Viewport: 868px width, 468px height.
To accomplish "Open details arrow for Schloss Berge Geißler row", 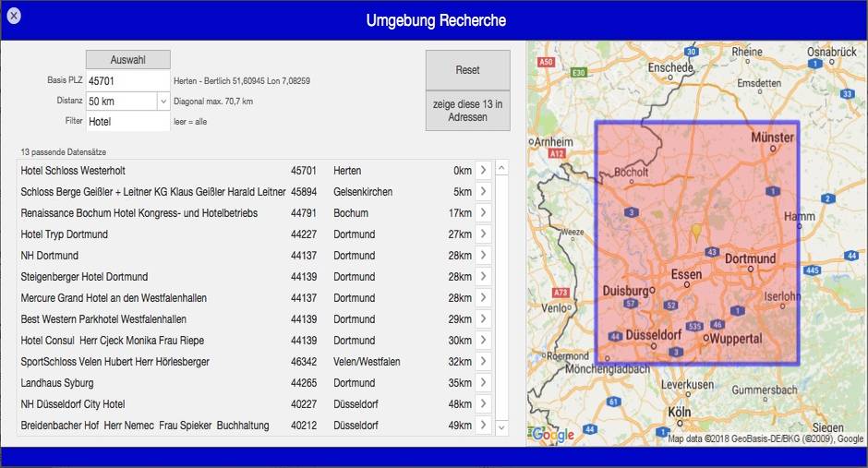I will [x=483, y=191].
